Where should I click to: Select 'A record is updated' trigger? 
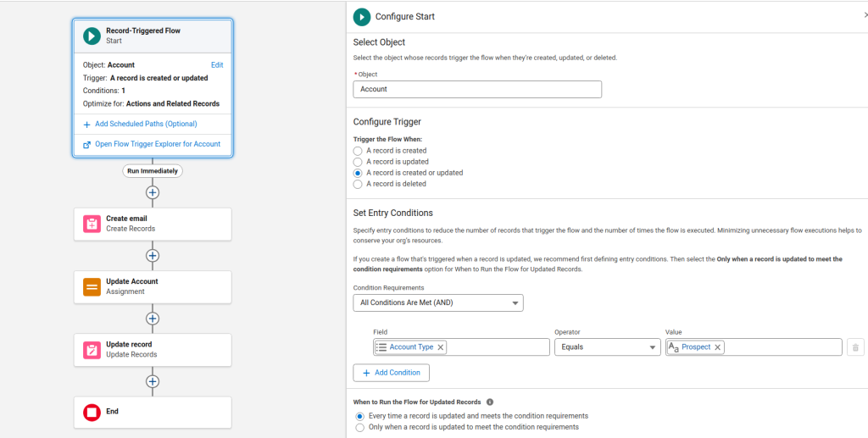(x=358, y=162)
